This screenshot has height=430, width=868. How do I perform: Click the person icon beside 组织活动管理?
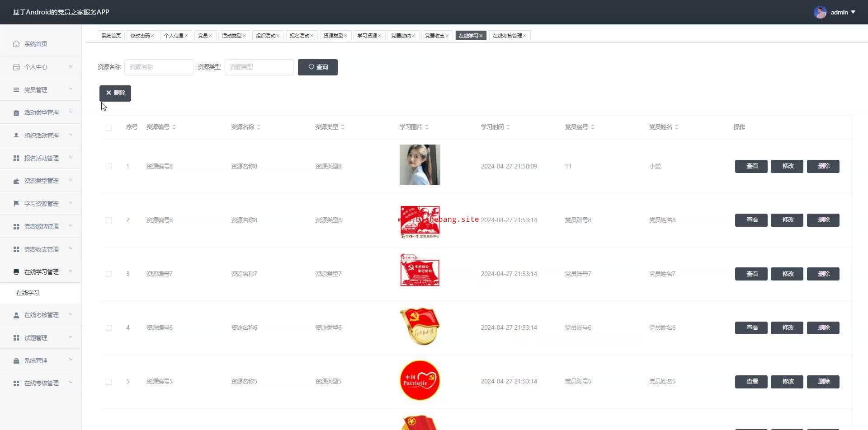[x=16, y=136]
